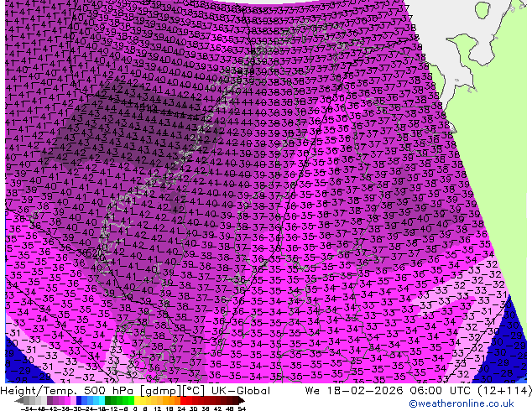The height and width of the screenshot is (411, 532).
Task: Click the left gray arrow end of legend
Action: pyautogui.click(x=18, y=400)
